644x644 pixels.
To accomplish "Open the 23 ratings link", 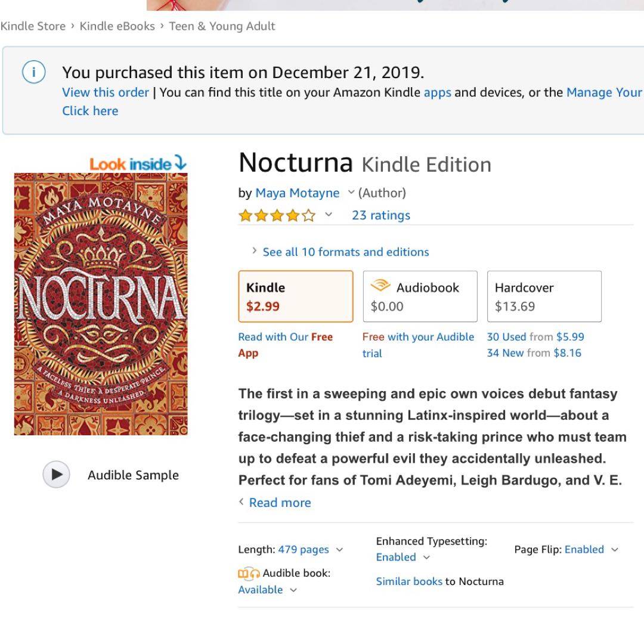I will tap(381, 215).
